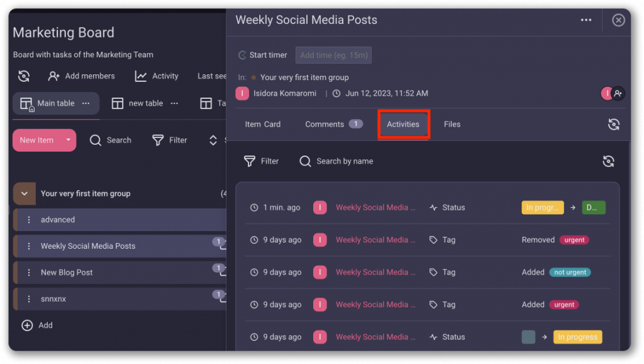The width and height of the screenshot is (644, 364).
Task: Open Search on the main table toolbar
Action: [111, 140]
